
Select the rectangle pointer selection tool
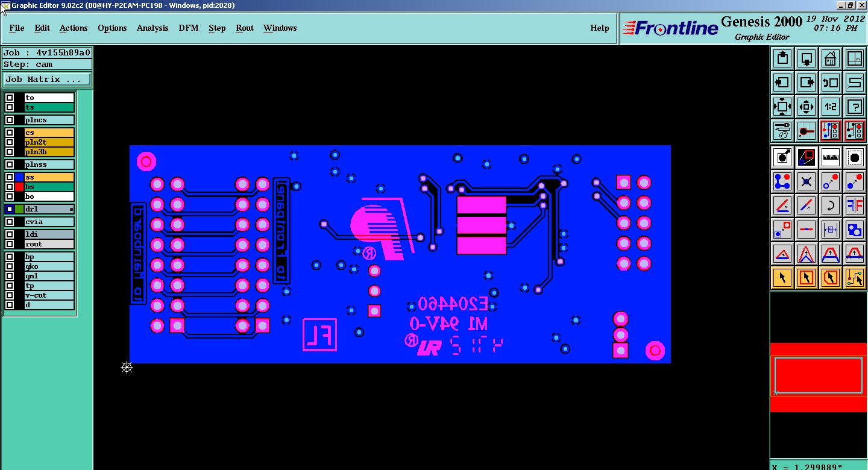tap(807, 278)
